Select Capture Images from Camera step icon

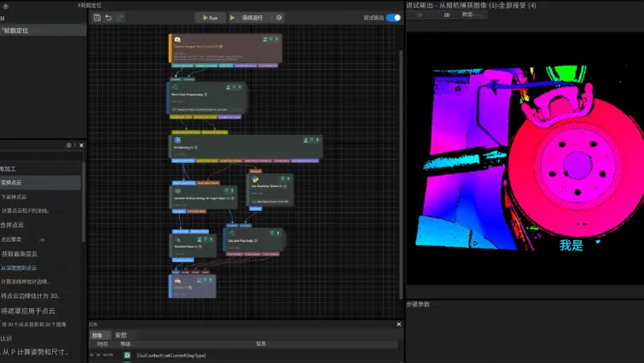click(177, 40)
